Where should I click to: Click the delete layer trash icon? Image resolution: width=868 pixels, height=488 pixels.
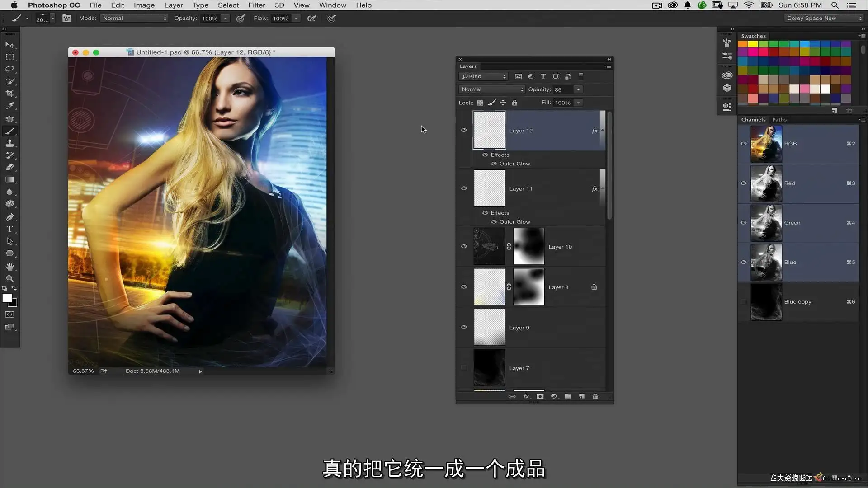(x=595, y=396)
